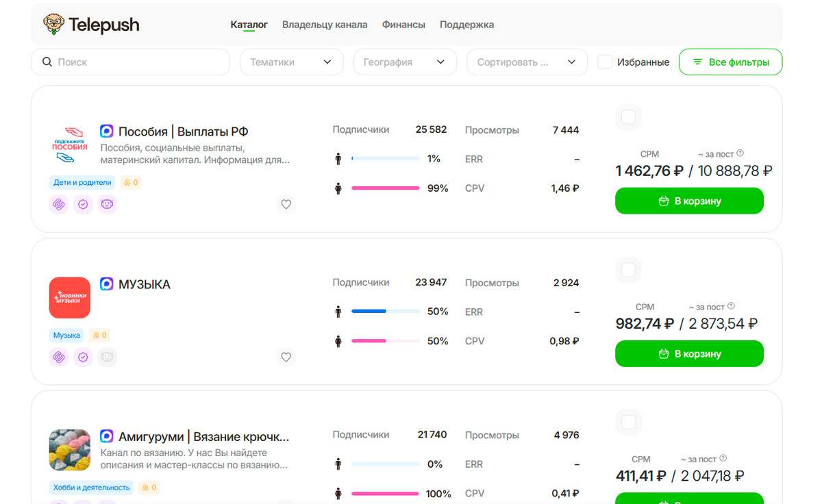Click CPV value 0,41 ₽

(x=566, y=493)
